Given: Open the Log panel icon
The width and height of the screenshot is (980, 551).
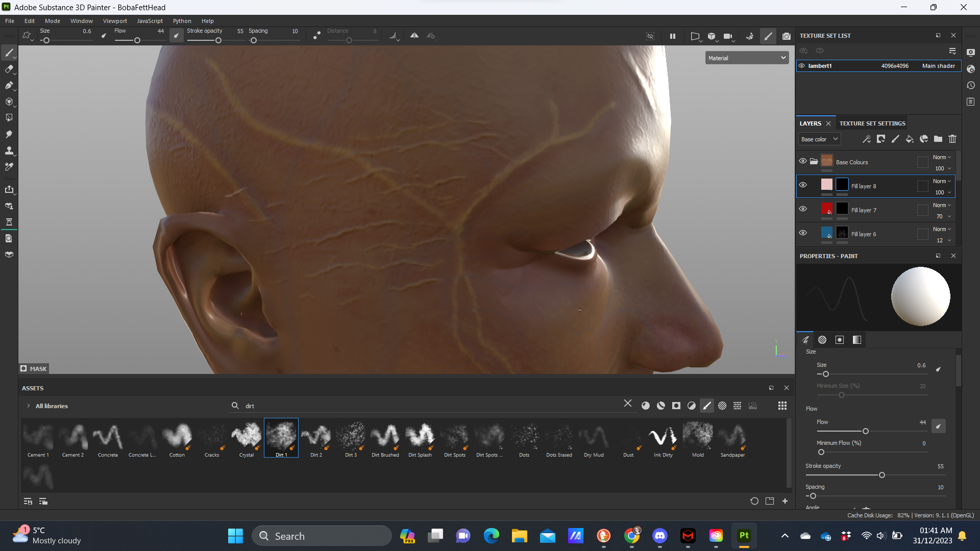Looking at the screenshot, I should pos(971,102).
